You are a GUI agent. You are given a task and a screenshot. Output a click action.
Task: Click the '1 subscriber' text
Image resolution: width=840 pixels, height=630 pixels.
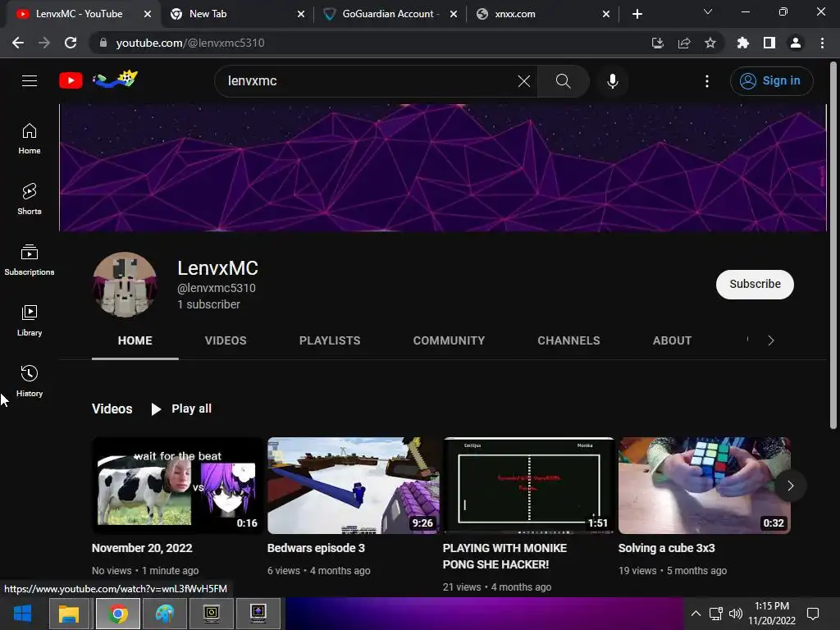pos(208,304)
